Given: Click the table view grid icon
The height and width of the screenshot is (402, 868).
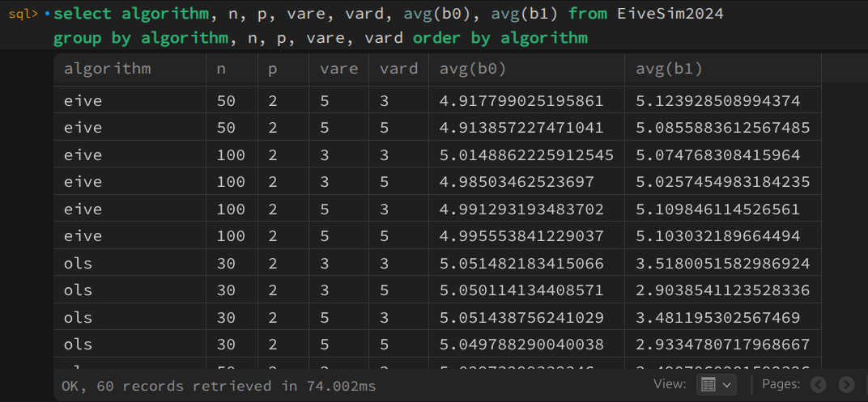Looking at the screenshot, I should [708, 385].
